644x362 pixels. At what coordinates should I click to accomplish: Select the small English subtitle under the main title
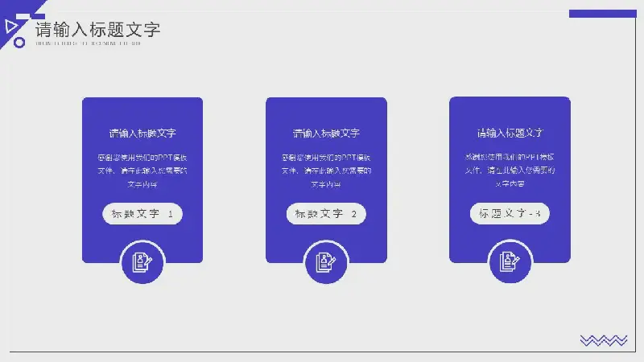pos(89,43)
